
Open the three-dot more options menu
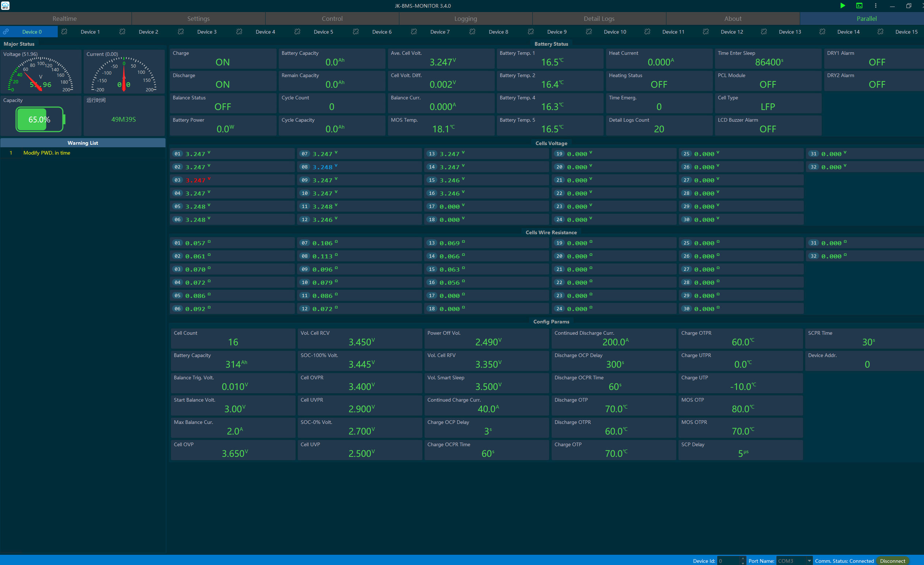click(876, 5)
